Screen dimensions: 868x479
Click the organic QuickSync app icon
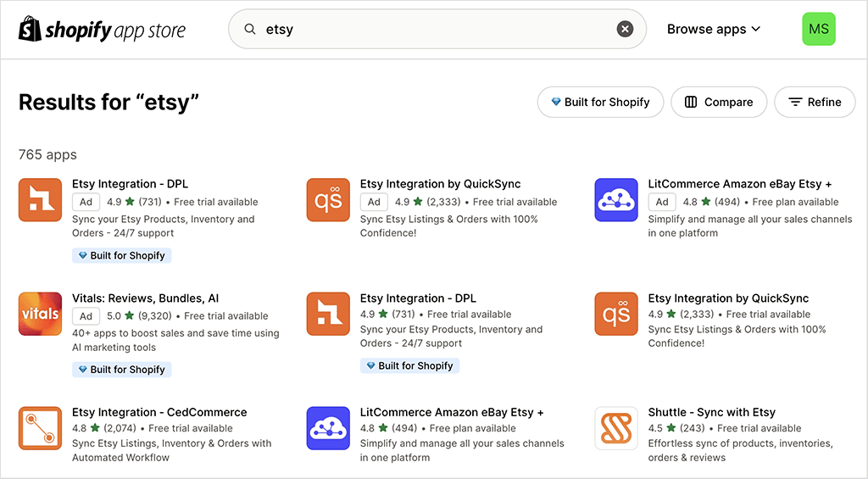tap(616, 314)
